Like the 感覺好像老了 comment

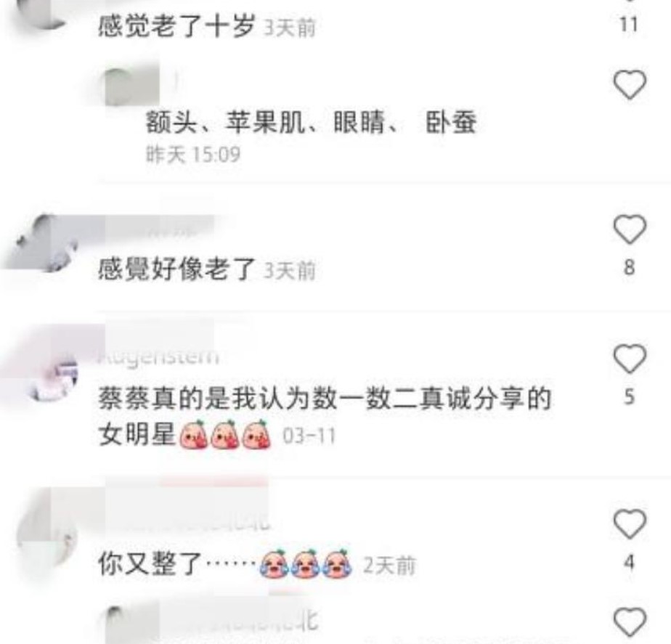tap(630, 229)
